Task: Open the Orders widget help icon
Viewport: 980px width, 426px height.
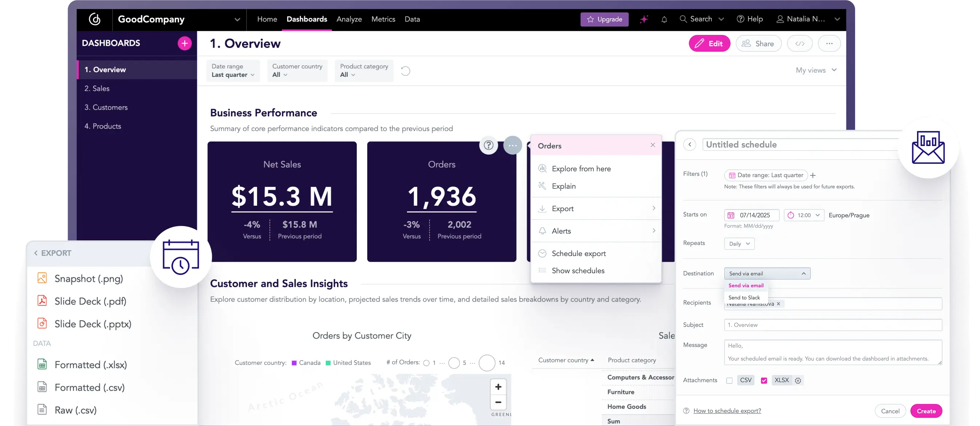Action: pyautogui.click(x=489, y=145)
